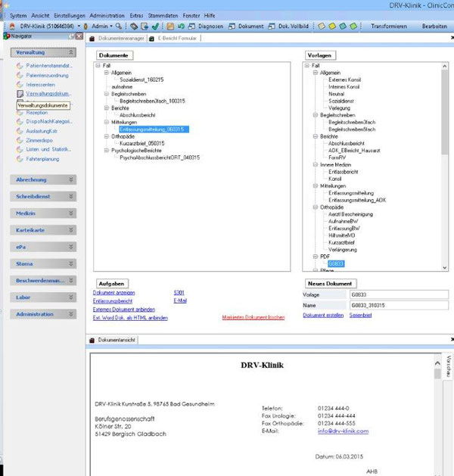Open the DRV-Klinik dropdown arrow in the toolbar
Viewport: 454px width, 476px height.
coord(79,26)
